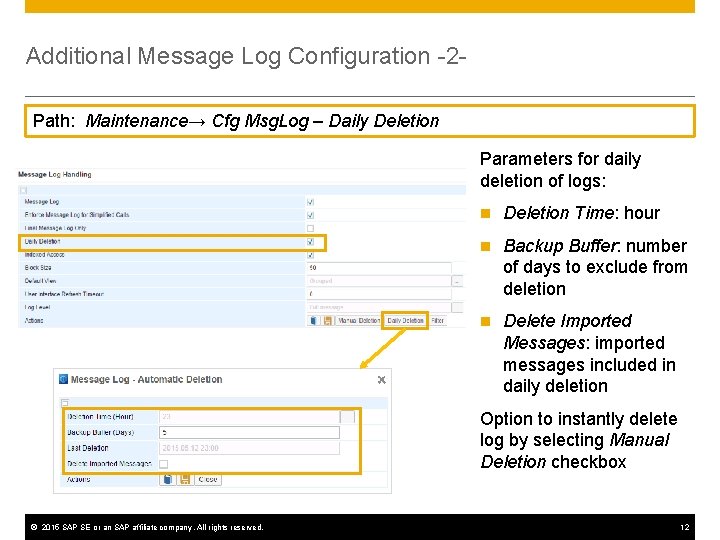Screen dimensions: 720x540
Task: Toggle header checkbox in Automatic Deletion dialog
Action: [65, 403]
